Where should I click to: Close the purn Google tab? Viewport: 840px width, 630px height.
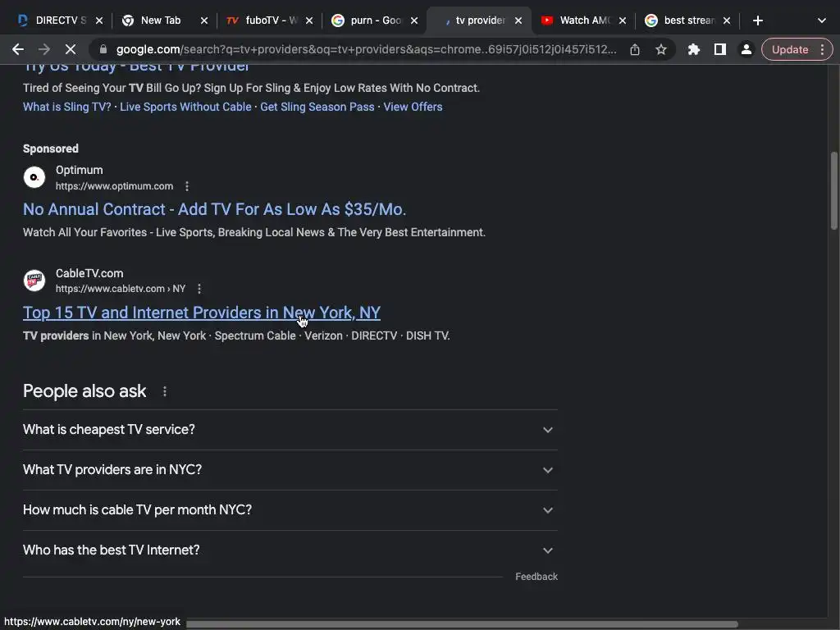414,21
